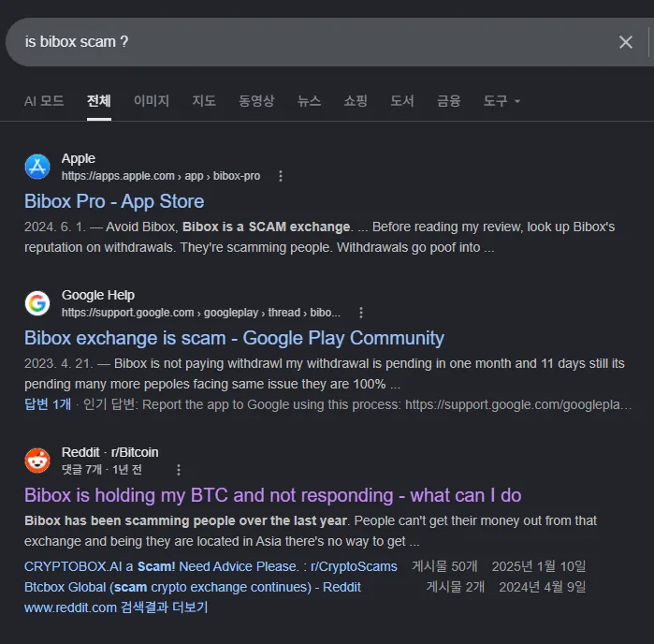Open 'Bibox exchange is scam' Google Play Community link

click(x=234, y=338)
